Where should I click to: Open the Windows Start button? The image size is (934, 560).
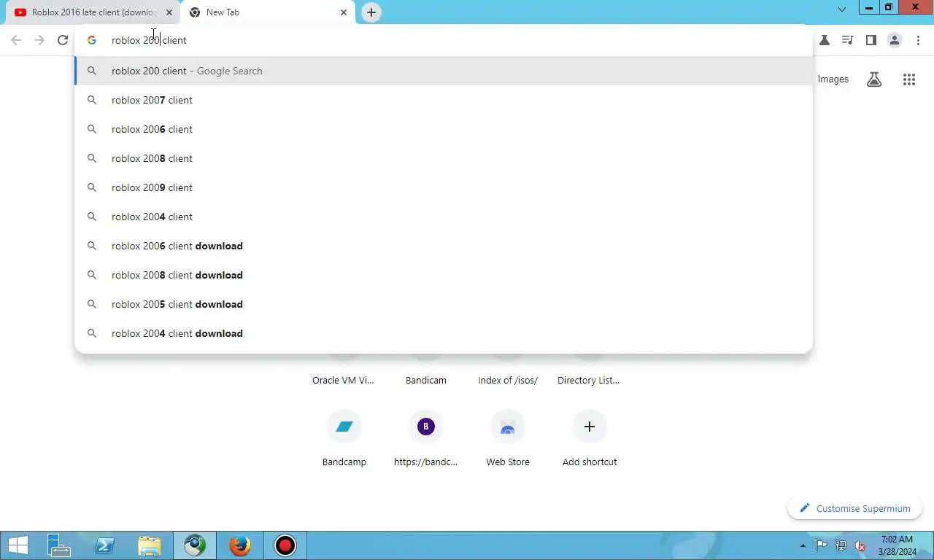pyautogui.click(x=18, y=545)
